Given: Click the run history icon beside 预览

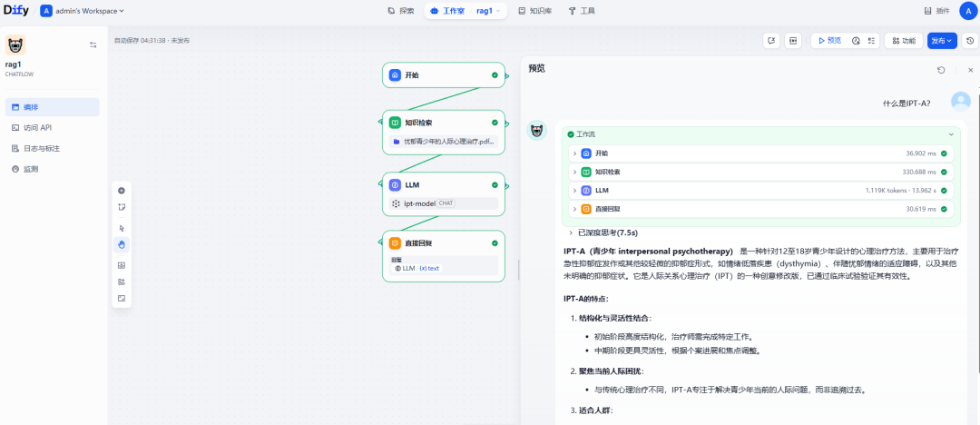Looking at the screenshot, I should 856,40.
